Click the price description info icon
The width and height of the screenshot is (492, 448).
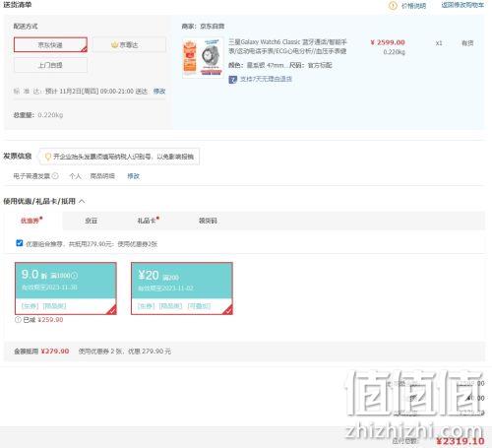point(393,6)
